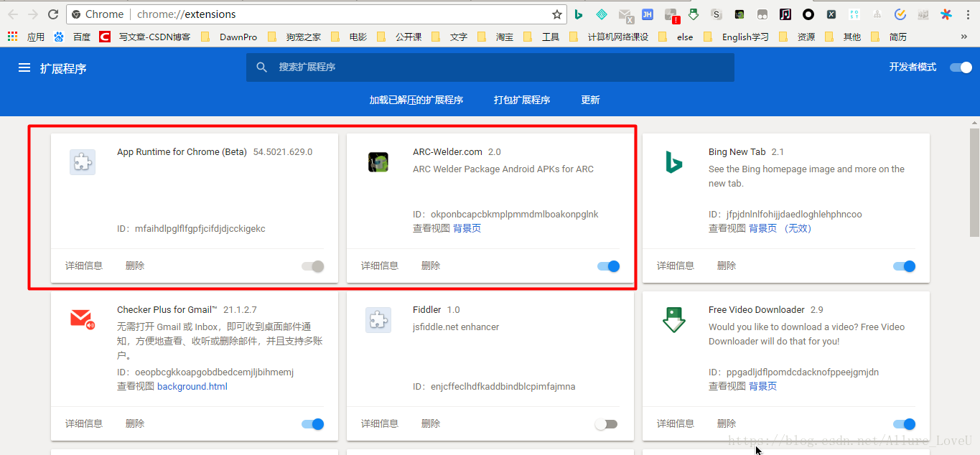Expand the bookmarks overflow chevron
The width and height of the screenshot is (980, 455).
[x=964, y=37]
